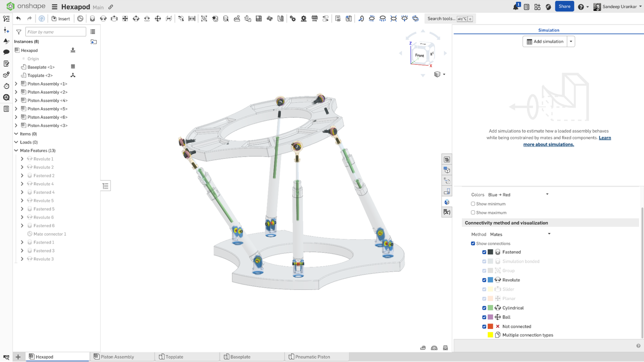Open the Insert parts dialog
Viewport: 644px width, 362px height.
[x=61, y=19]
